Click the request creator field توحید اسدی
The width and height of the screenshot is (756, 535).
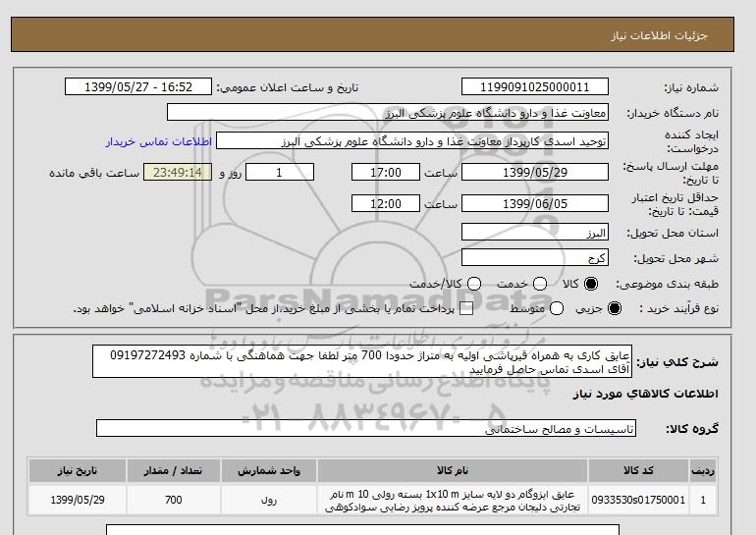tap(412, 140)
